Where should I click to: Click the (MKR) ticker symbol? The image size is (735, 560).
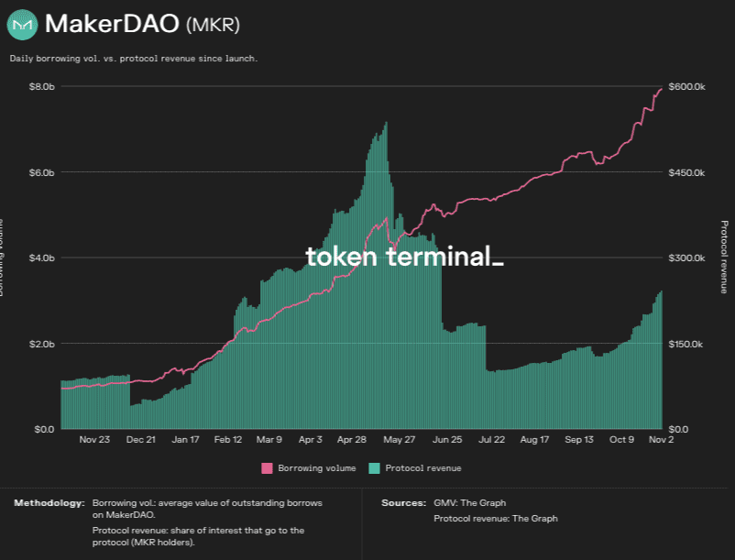pos(213,25)
